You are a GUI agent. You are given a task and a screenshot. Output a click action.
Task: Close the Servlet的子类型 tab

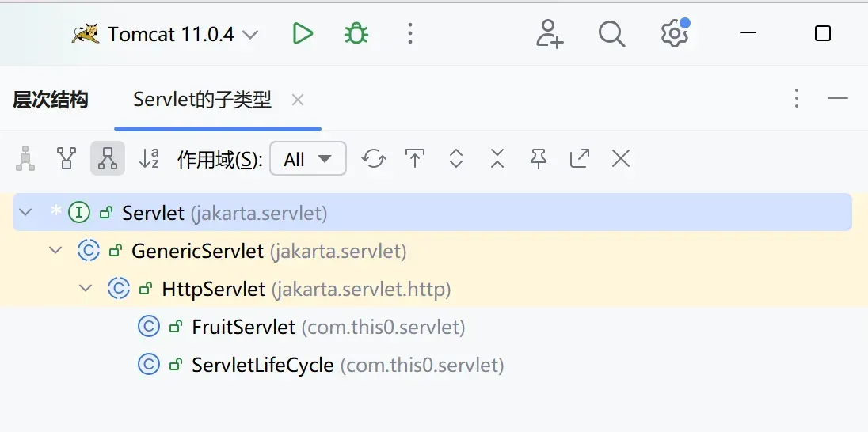point(298,100)
